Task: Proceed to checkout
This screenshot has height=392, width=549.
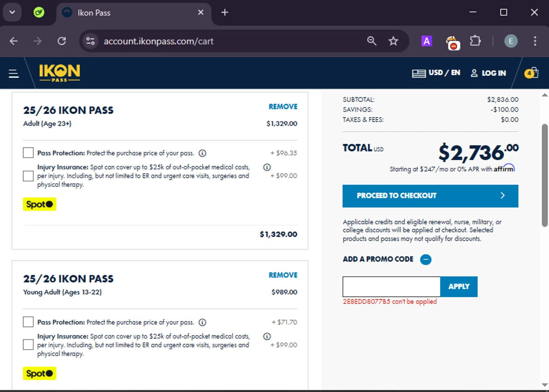Action: (430, 196)
